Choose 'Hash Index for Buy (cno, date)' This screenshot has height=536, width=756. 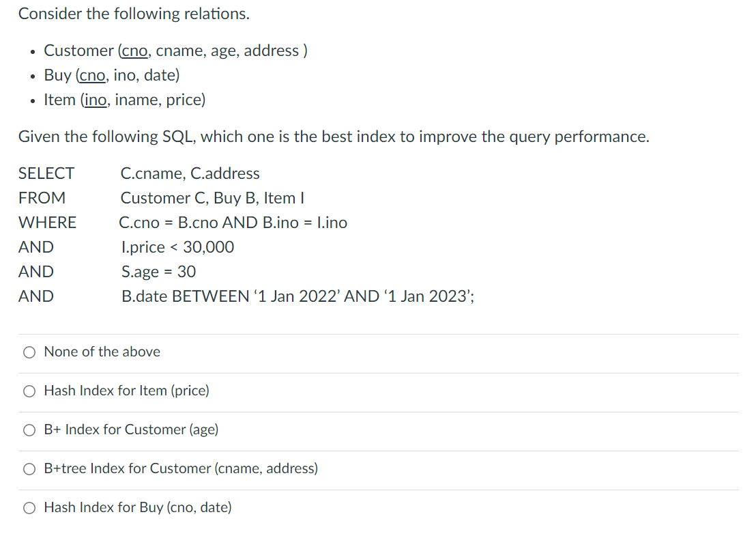point(29,507)
